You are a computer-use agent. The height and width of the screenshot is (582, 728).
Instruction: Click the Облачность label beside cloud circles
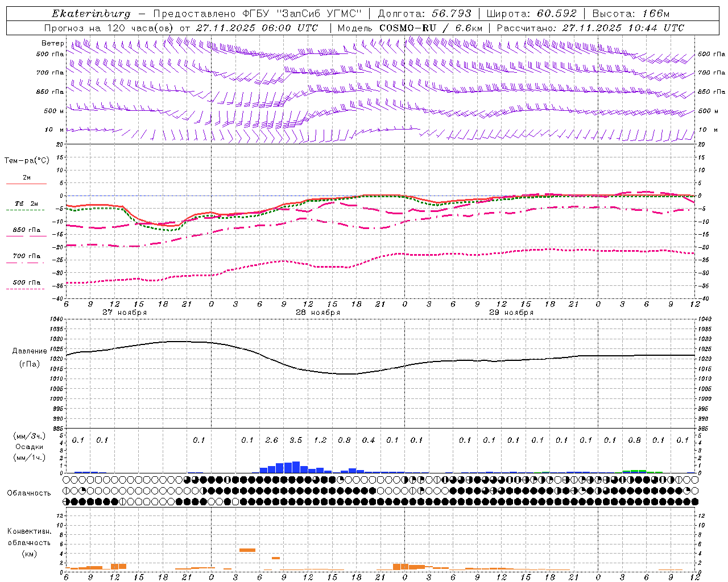click(29, 493)
